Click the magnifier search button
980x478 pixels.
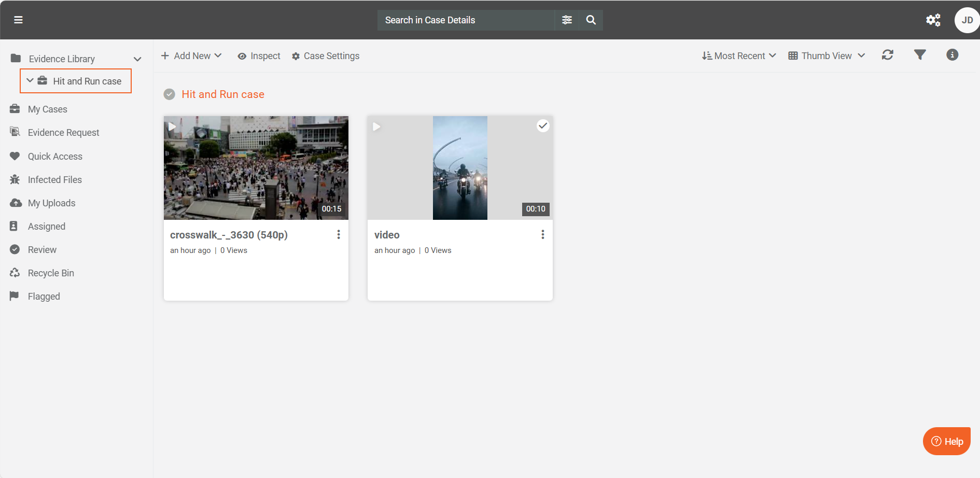(591, 20)
